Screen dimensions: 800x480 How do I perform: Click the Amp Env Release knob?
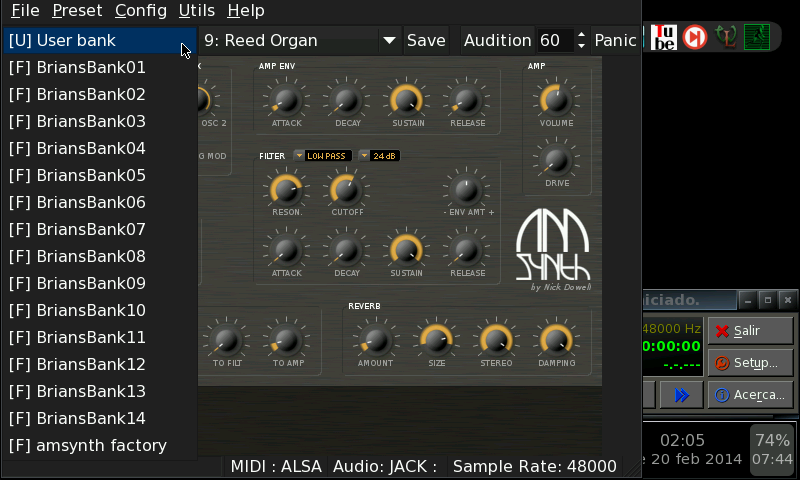click(x=467, y=100)
